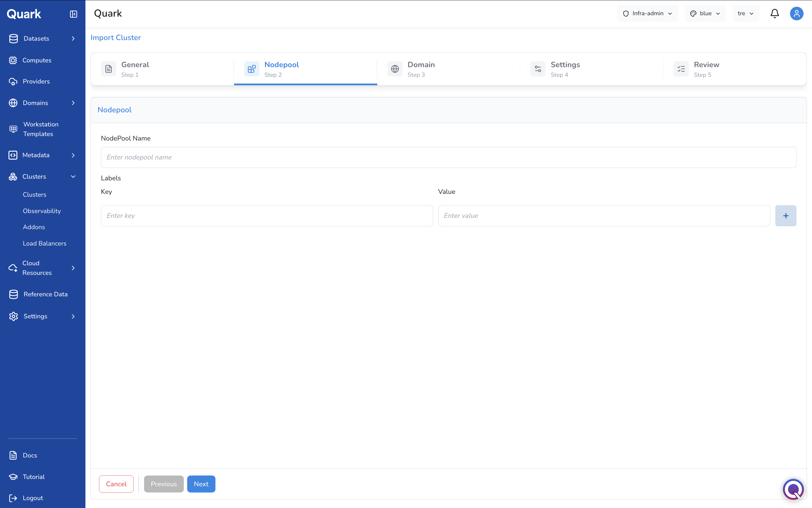
Task: Open Observability submenu item
Action: coord(42,211)
